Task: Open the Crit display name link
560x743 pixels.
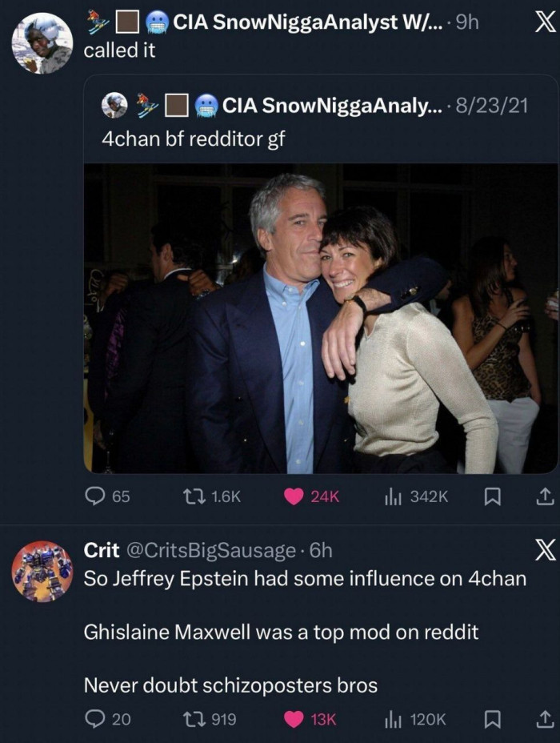Action: 102,551
